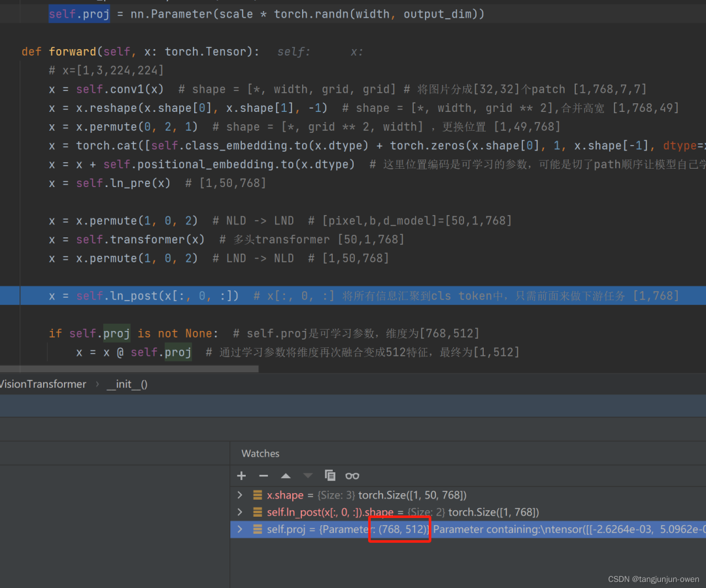
Task: Select the x.shape watch row
Action: tap(468, 495)
